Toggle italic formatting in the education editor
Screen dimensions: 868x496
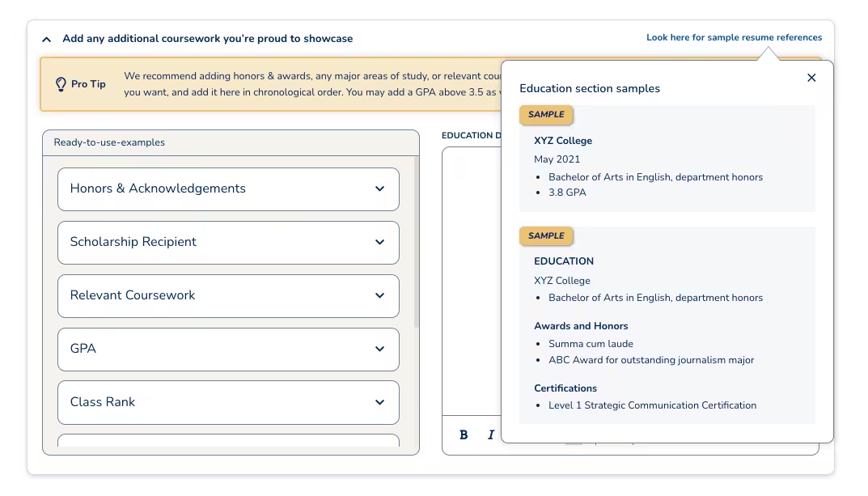click(x=490, y=435)
